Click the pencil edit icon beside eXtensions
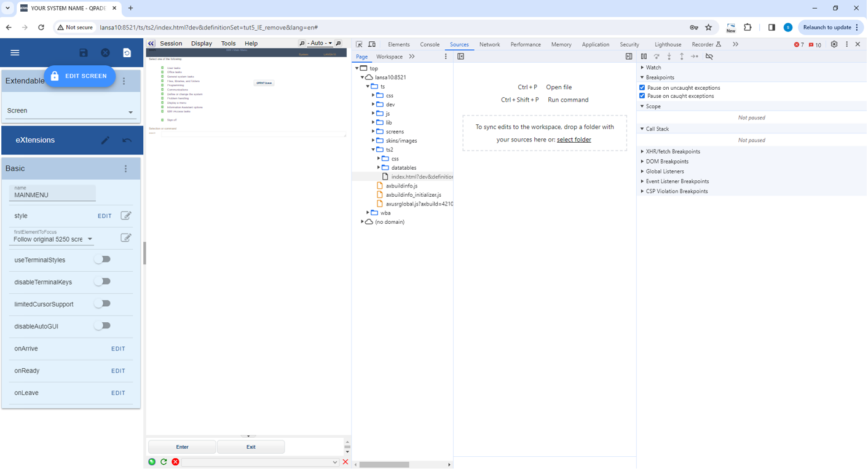The image size is (868, 471). (x=106, y=140)
